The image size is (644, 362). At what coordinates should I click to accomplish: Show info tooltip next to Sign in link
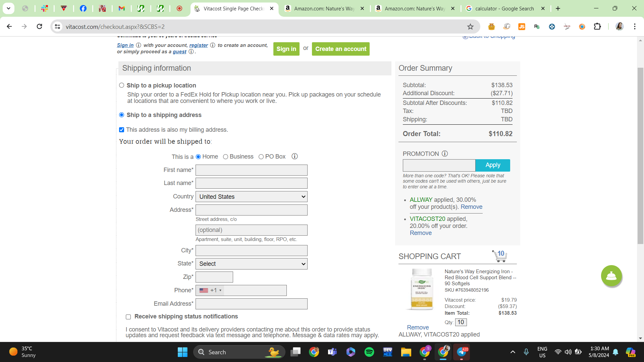[x=139, y=45]
